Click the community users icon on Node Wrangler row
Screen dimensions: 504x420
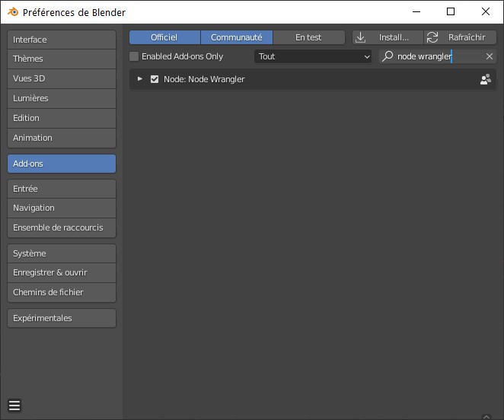point(486,79)
